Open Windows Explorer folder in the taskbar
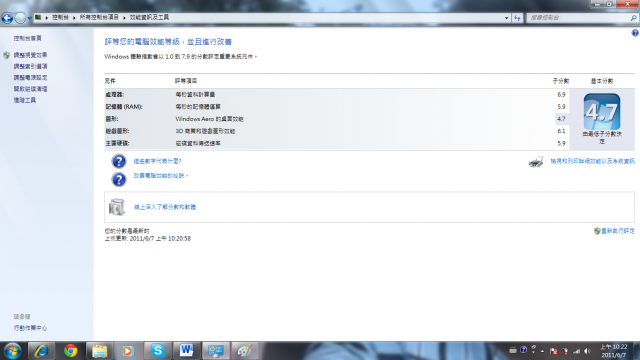The height and width of the screenshot is (360, 640). pos(99,351)
